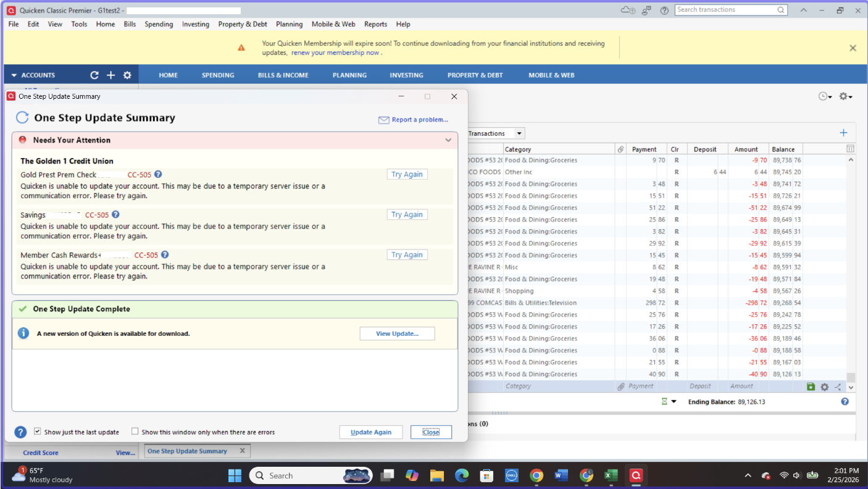Click the register scrollbar down arrow
This screenshot has width=868, height=489.
851,387
